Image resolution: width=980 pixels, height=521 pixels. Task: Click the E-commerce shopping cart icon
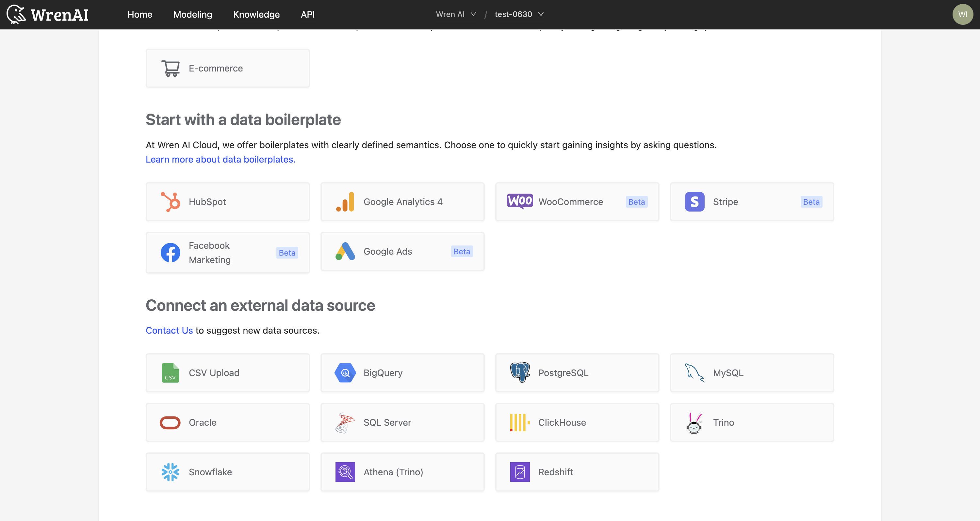pos(171,69)
